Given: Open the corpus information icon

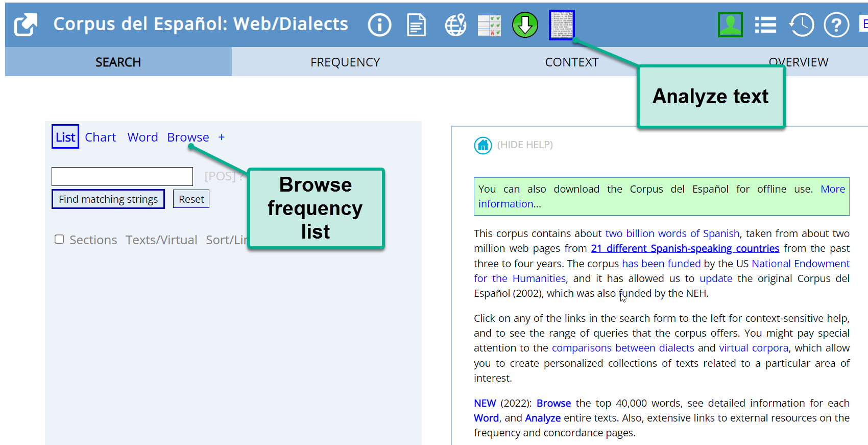Looking at the screenshot, I should 379,25.
